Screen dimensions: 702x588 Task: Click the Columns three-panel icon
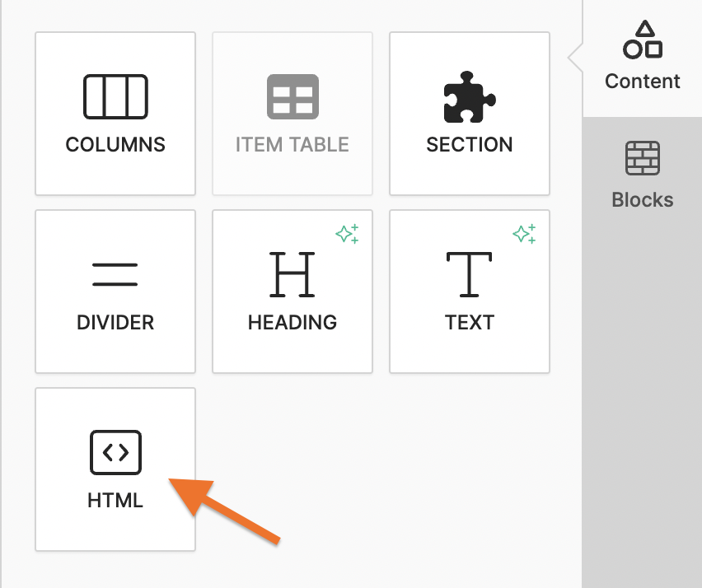pyautogui.click(x=115, y=96)
